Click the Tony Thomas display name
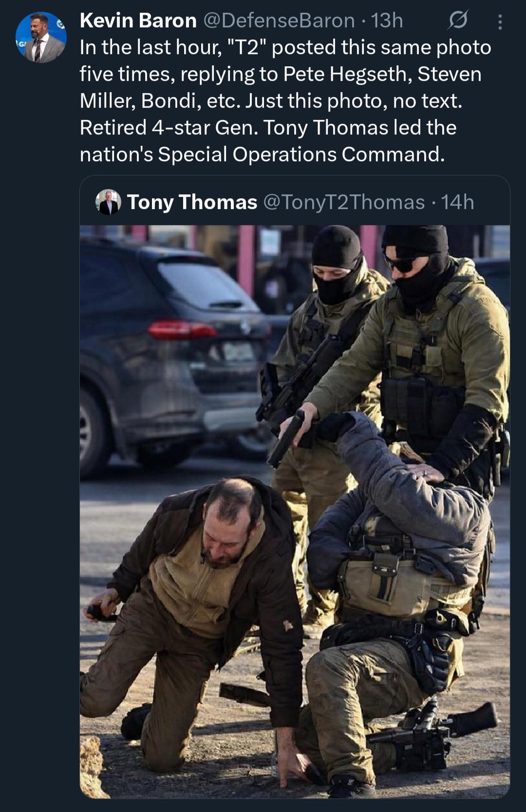526x812 pixels. click(x=192, y=202)
